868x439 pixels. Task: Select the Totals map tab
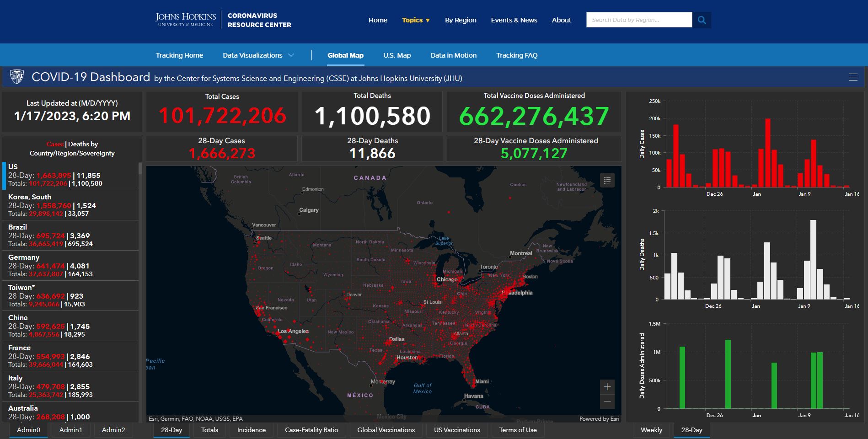209,430
